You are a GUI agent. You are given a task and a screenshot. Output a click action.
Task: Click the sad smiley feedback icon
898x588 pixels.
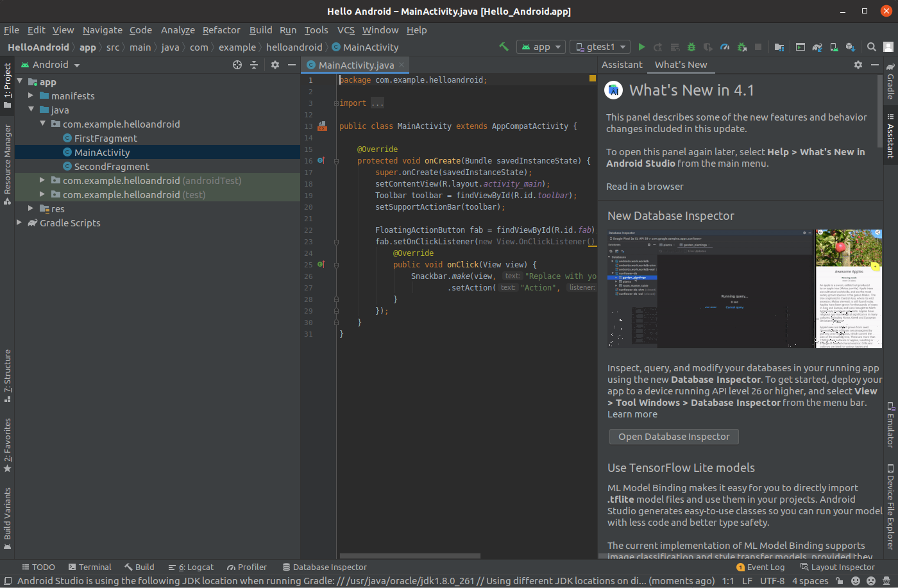point(871,581)
